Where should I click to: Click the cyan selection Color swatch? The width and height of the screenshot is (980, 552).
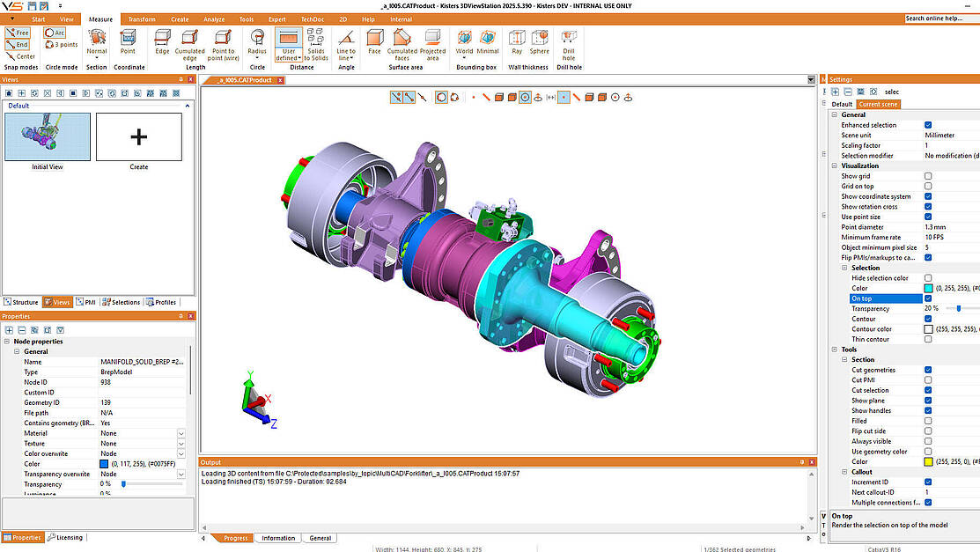[928, 288]
